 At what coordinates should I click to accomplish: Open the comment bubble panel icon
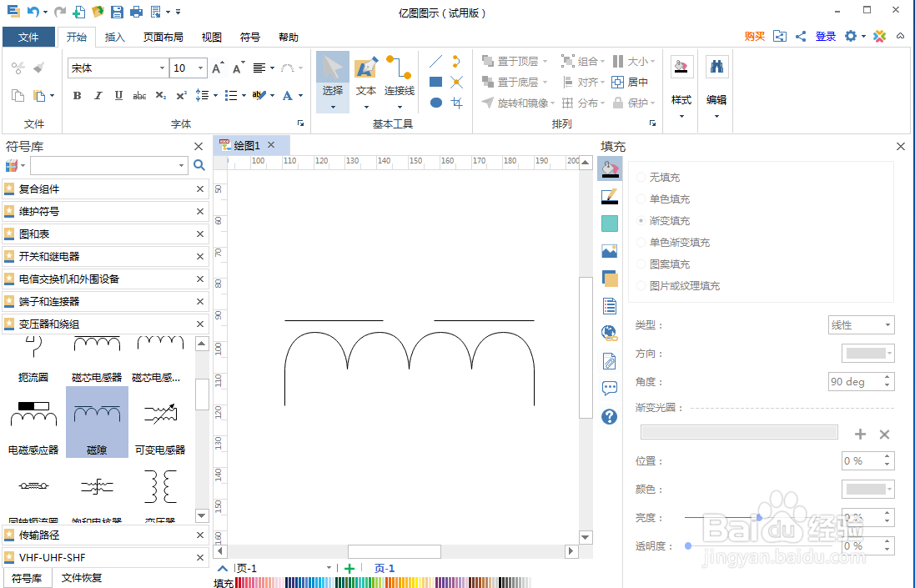[x=609, y=389]
